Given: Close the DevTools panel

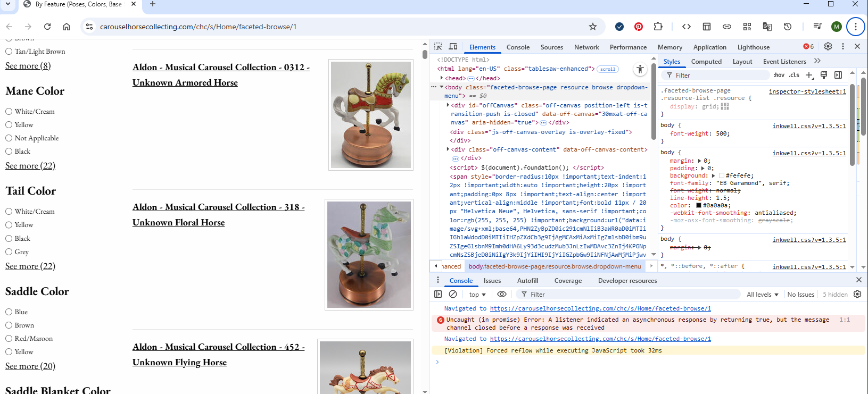Looking at the screenshot, I should 857,46.
